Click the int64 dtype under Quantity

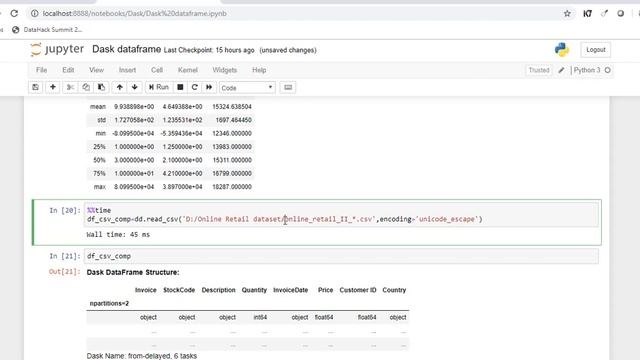tap(260, 317)
